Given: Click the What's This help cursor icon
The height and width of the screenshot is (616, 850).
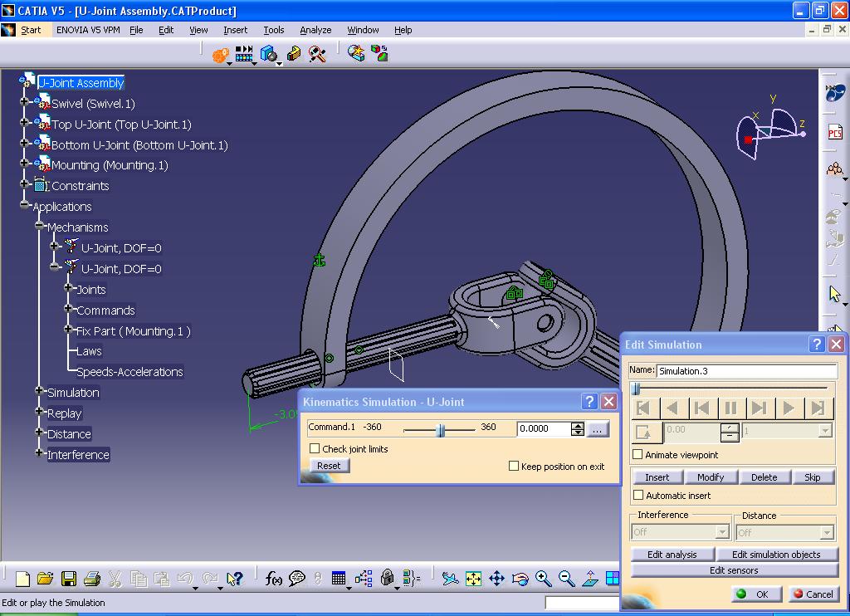Looking at the screenshot, I should click(x=235, y=579).
